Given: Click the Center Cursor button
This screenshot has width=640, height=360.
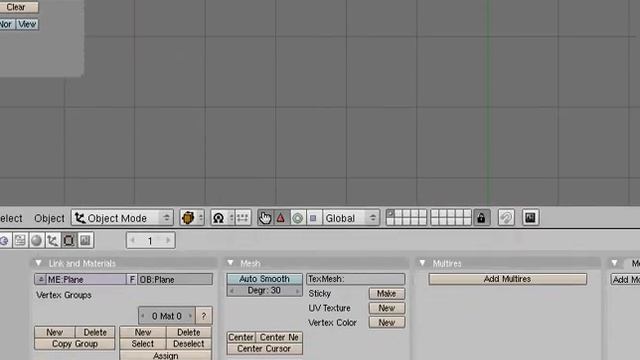Looking at the screenshot, I should coord(264,349).
